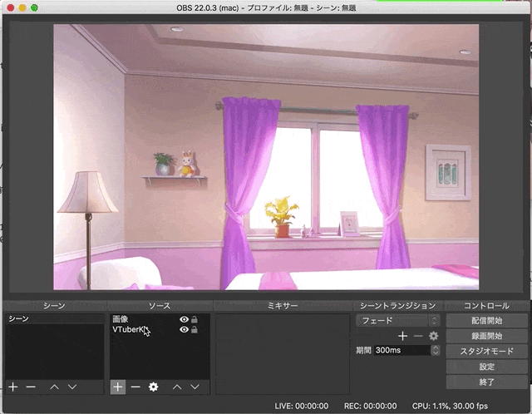Quit OBS with 終了 button
This screenshot has width=532, height=414.
pos(487,382)
